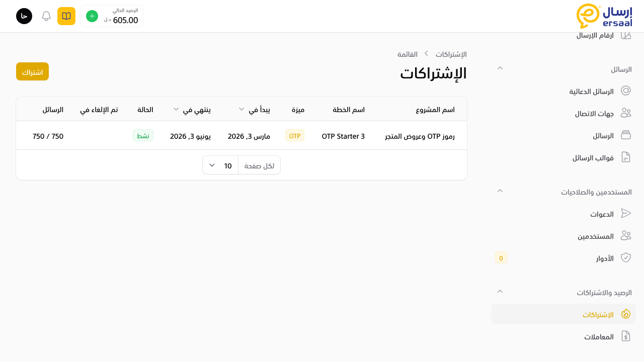Open the user avatar menu
Image resolution: width=644 pixels, height=362 pixels.
(24, 16)
